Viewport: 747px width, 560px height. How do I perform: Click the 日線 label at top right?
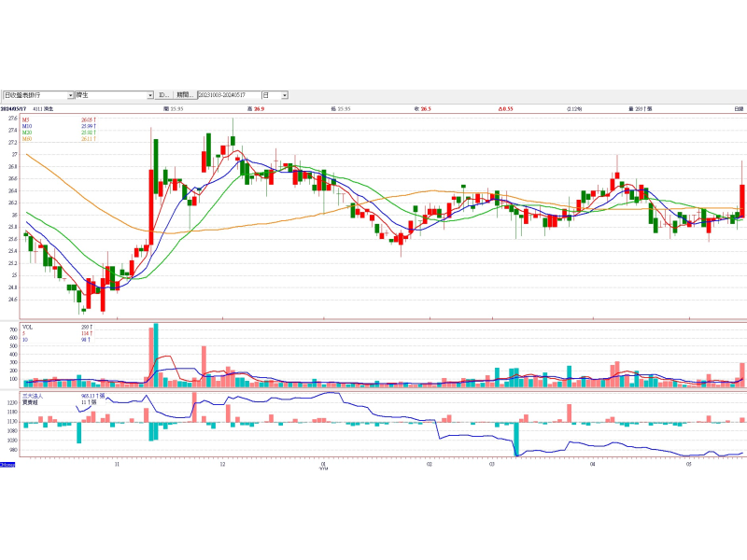[x=738, y=109]
